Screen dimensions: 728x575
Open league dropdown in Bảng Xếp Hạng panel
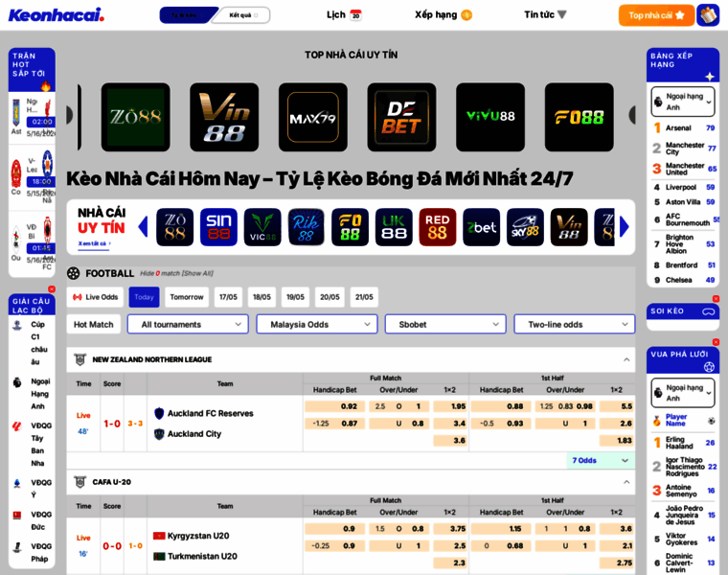(682, 102)
